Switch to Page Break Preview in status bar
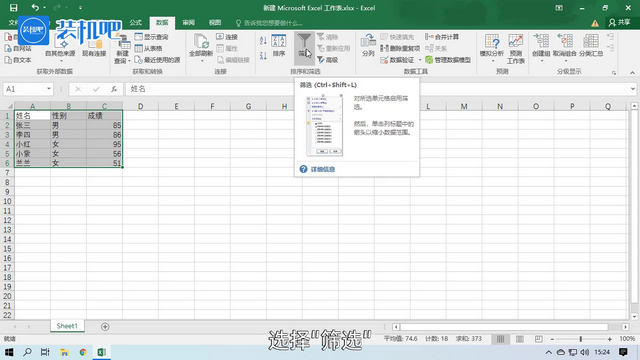640x360 pixels. click(539, 339)
